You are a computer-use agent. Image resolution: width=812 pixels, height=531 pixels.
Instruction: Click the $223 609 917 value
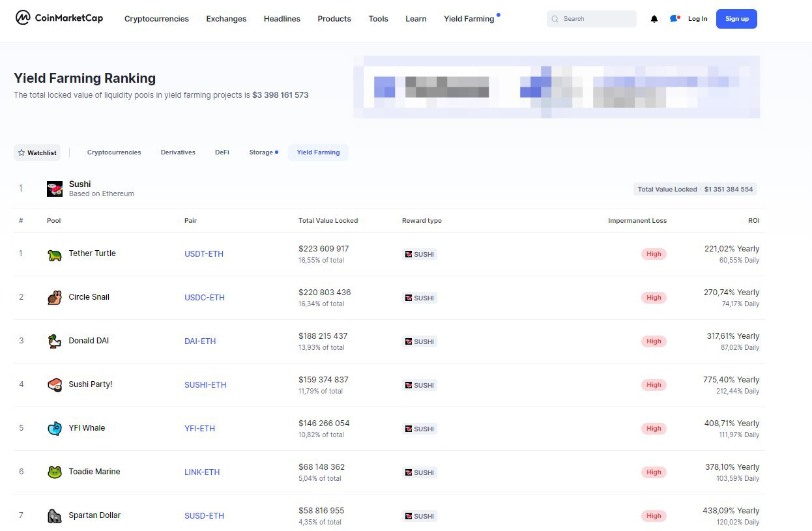pyautogui.click(x=324, y=249)
